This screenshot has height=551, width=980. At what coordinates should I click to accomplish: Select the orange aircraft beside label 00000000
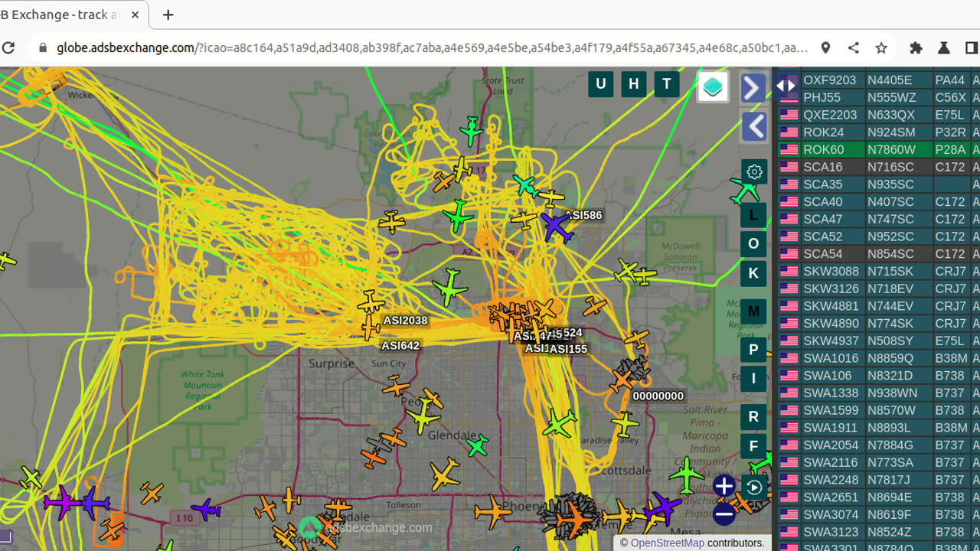point(622,380)
